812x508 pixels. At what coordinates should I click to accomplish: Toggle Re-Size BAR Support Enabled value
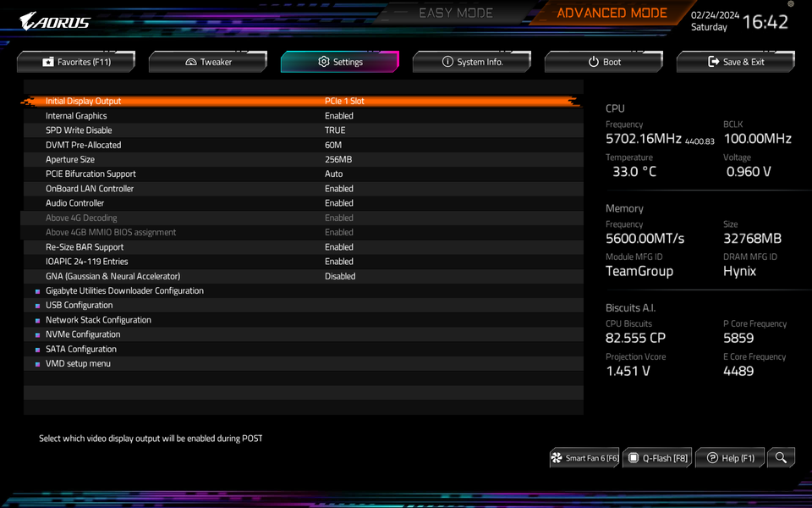coord(339,246)
